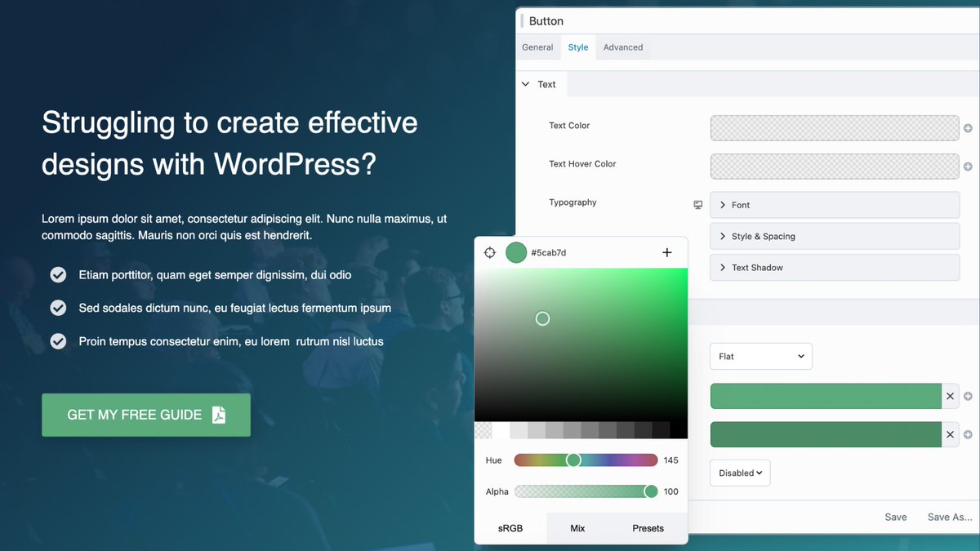Add color preset with plus icon
The width and height of the screenshot is (980, 551).
click(667, 253)
